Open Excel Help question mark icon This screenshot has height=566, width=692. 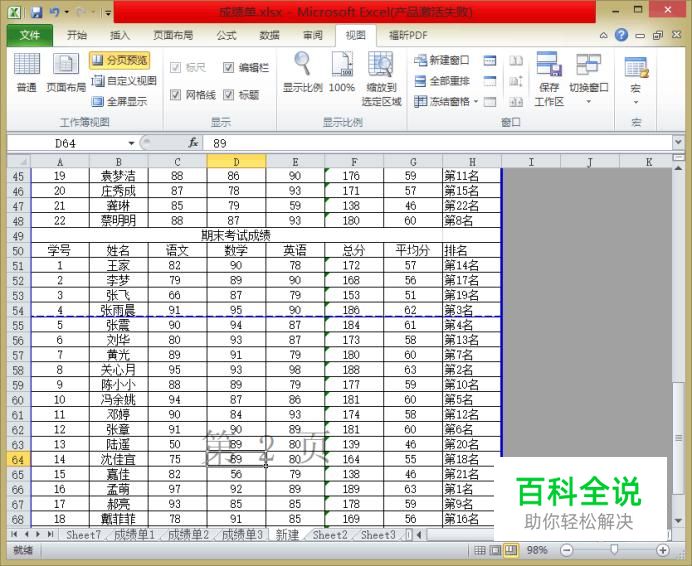(621, 35)
